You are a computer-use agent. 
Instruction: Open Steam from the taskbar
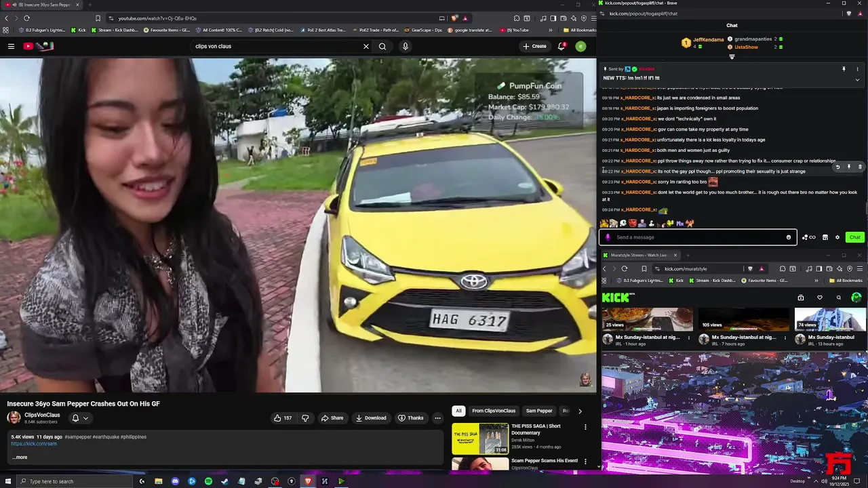224,481
